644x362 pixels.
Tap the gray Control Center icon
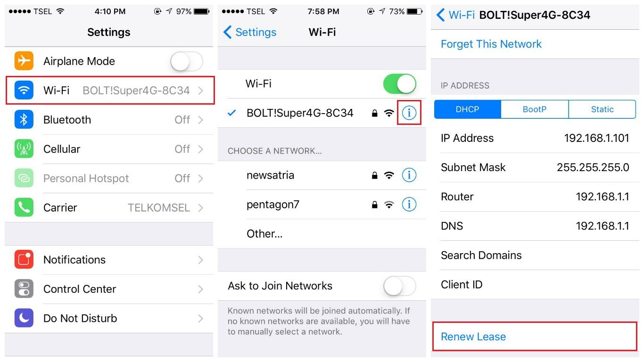(x=24, y=289)
